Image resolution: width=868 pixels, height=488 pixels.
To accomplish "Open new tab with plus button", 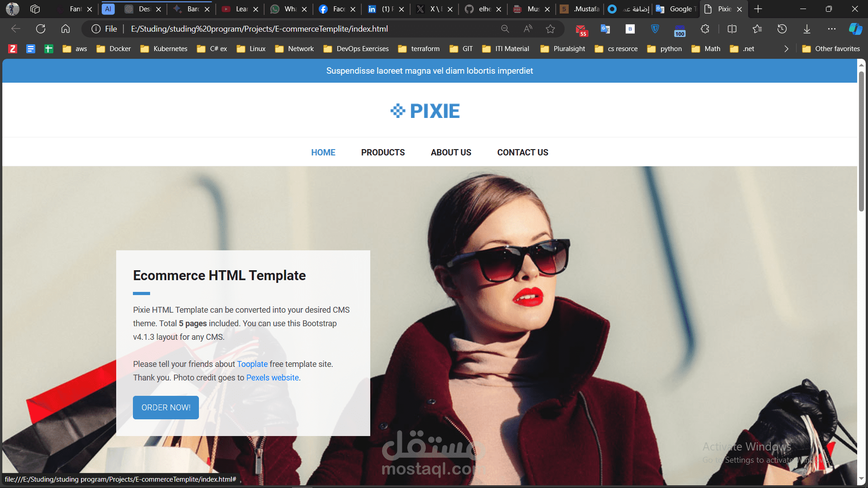I will 758,9.
